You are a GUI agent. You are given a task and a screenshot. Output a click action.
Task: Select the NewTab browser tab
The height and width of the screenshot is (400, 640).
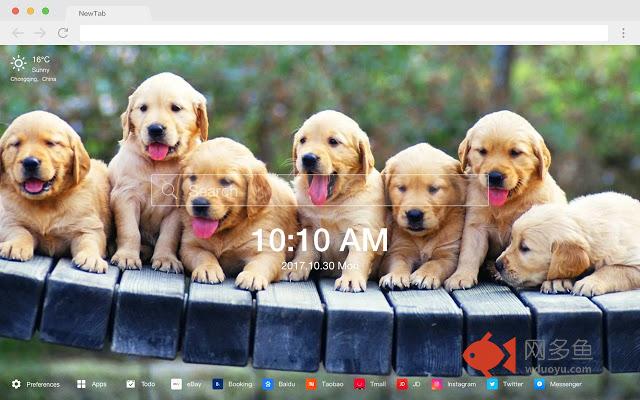108,13
